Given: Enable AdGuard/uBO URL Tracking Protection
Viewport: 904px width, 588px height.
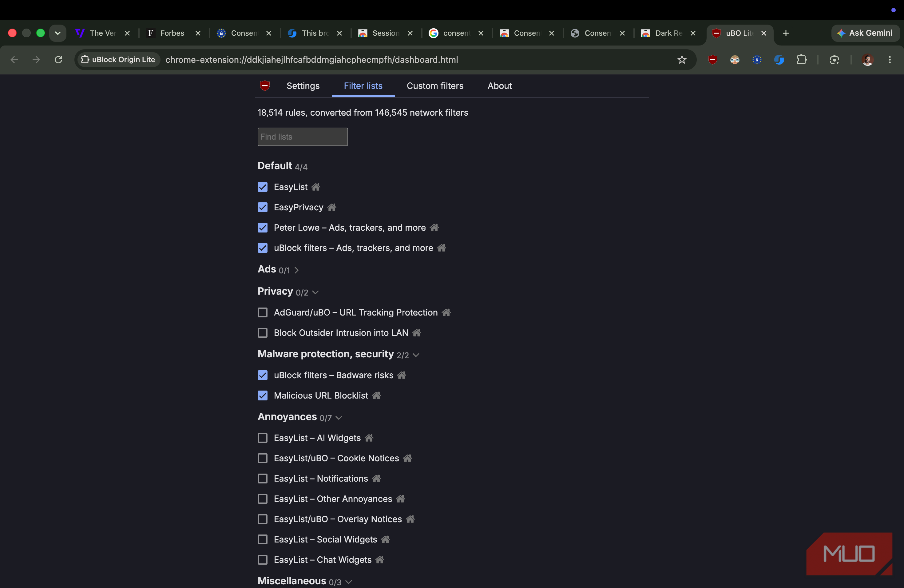Looking at the screenshot, I should tap(263, 312).
